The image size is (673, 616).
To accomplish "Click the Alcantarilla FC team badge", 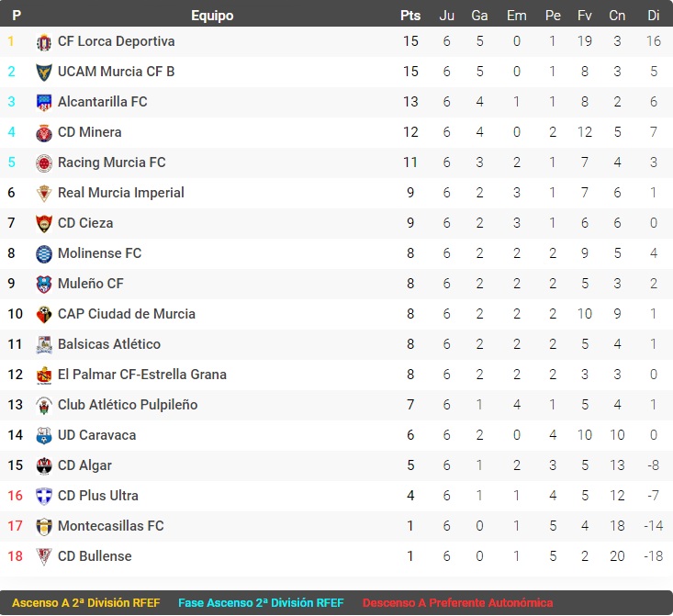I will 44,103.
